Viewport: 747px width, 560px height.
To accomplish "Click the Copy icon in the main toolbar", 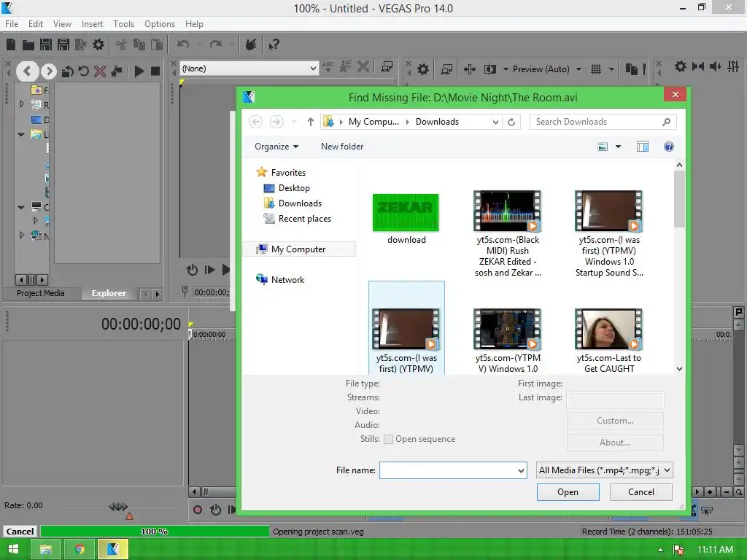I will click(139, 44).
